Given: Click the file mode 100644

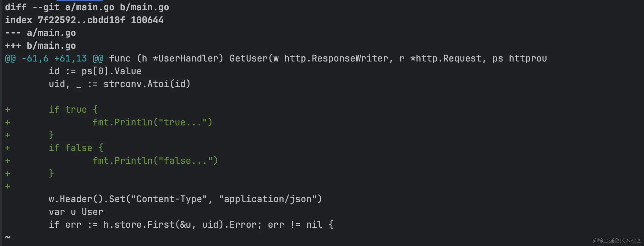Looking at the screenshot, I should click(x=147, y=20).
